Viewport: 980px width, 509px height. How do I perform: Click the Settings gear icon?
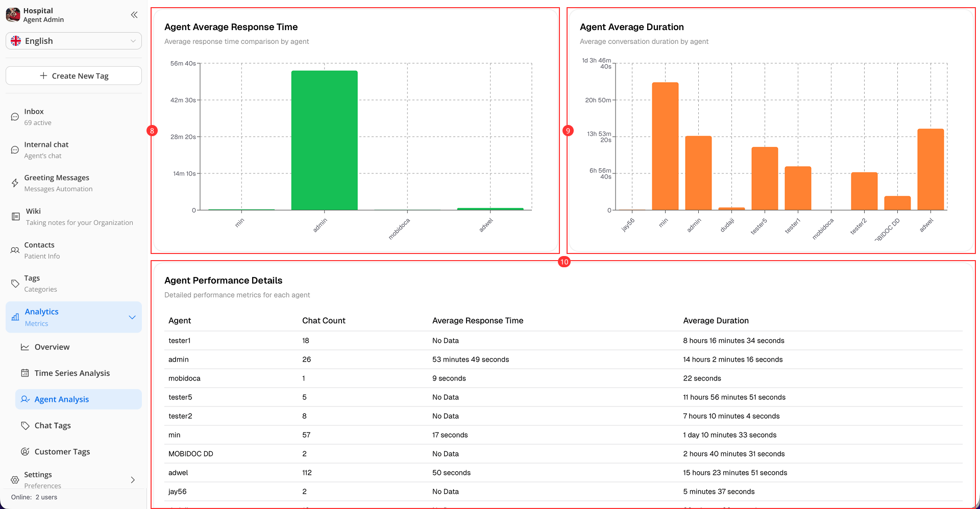point(15,480)
